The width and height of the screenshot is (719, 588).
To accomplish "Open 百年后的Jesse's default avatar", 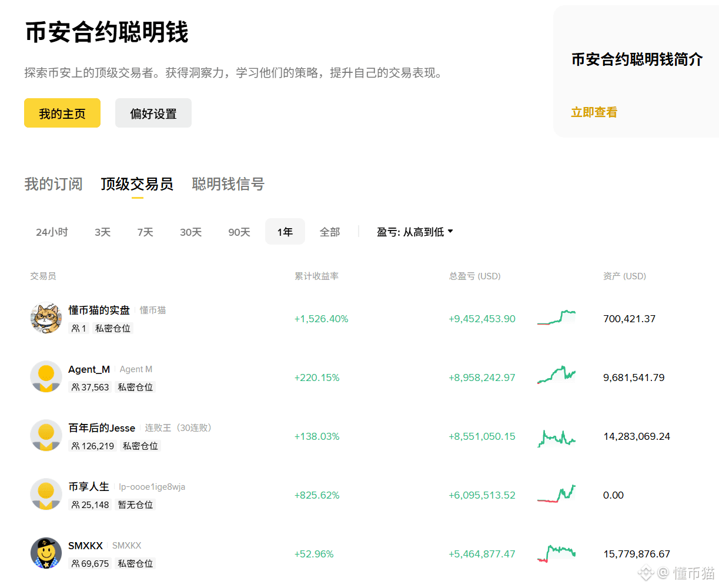I will 46,436.
